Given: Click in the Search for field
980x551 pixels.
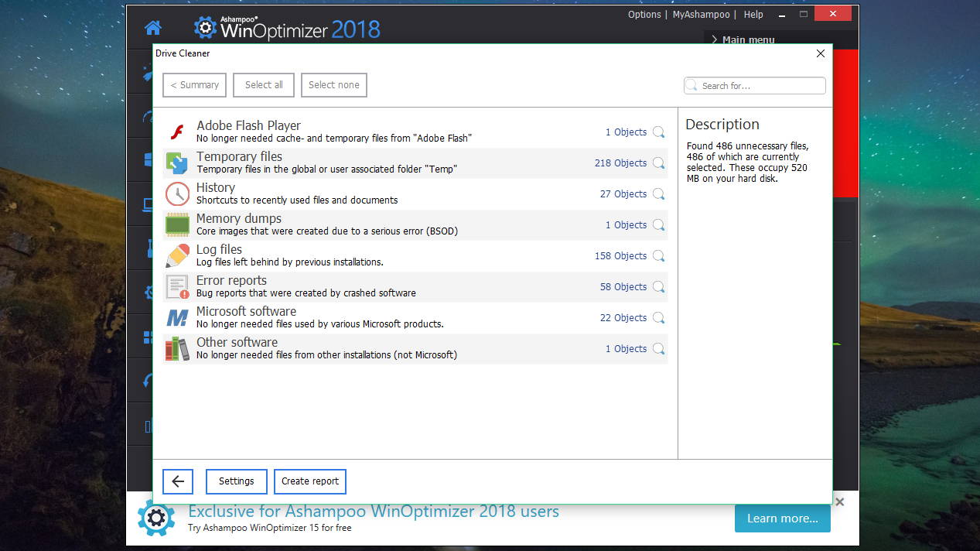Looking at the screenshot, I should [x=755, y=86].
